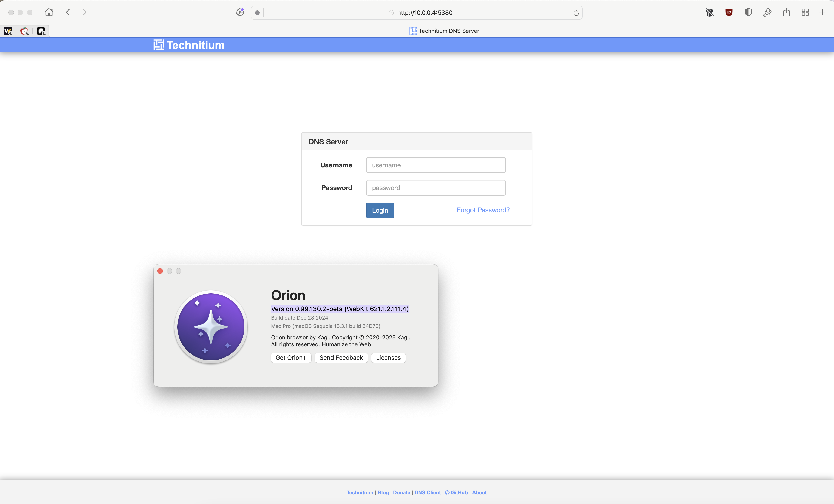Open the Forgot Password? link
The image size is (834, 504).
(483, 210)
